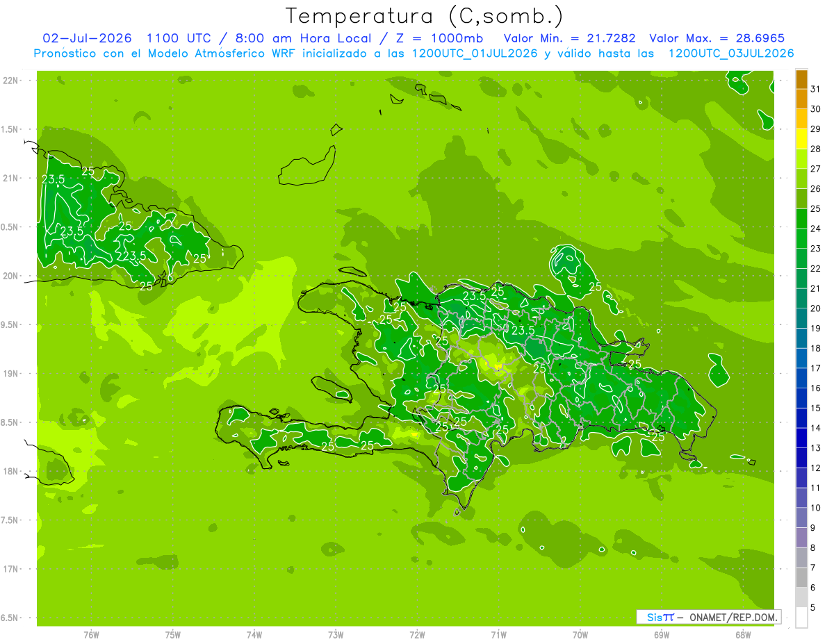Click the "Valor Max. = 28.6965" value
Image resolution: width=834 pixels, height=644 pixels.
coord(717,38)
